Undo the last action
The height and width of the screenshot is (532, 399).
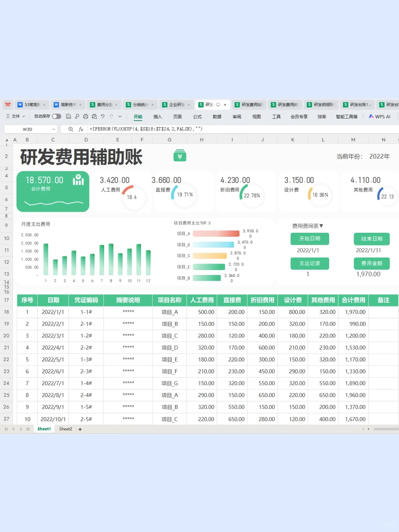pos(103,116)
